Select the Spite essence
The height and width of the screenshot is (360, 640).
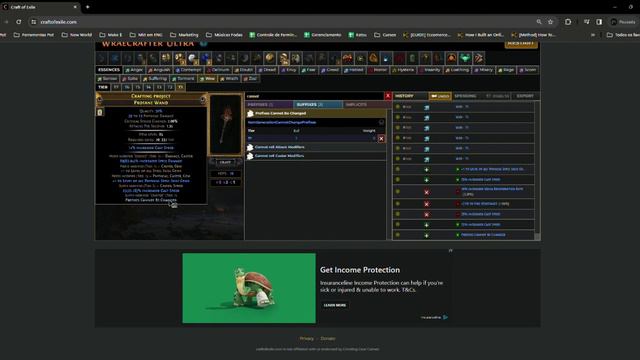click(x=130, y=78)
